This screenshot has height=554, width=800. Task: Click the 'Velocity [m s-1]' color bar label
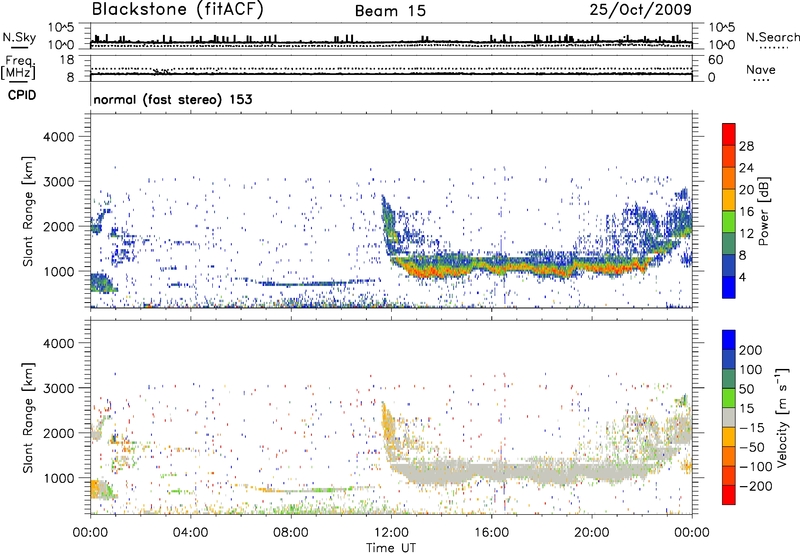point(782,418)
